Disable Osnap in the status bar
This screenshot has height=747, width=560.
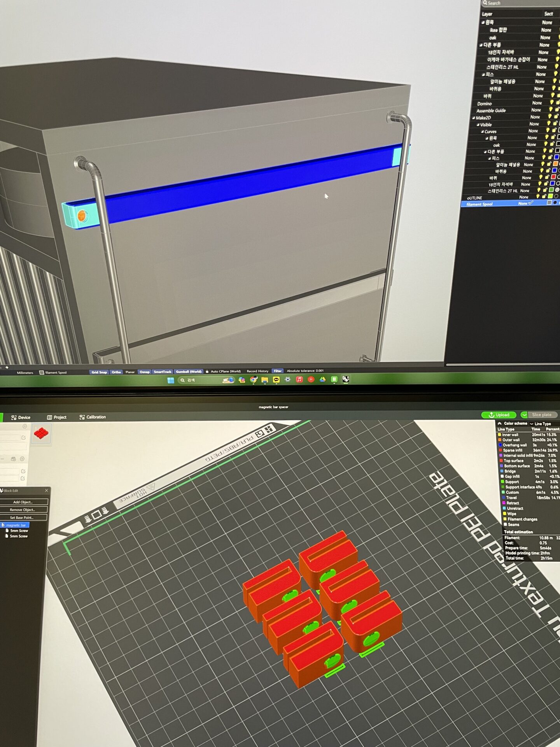point(145,372)
